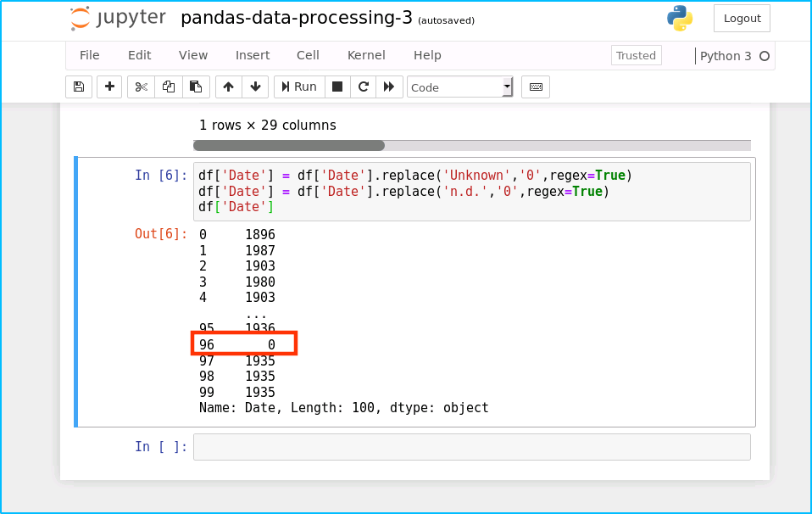Viewport: 812px width, 514px height.
Task: Click the horizontal output scrollbar thumb
Action: point(289,146)
